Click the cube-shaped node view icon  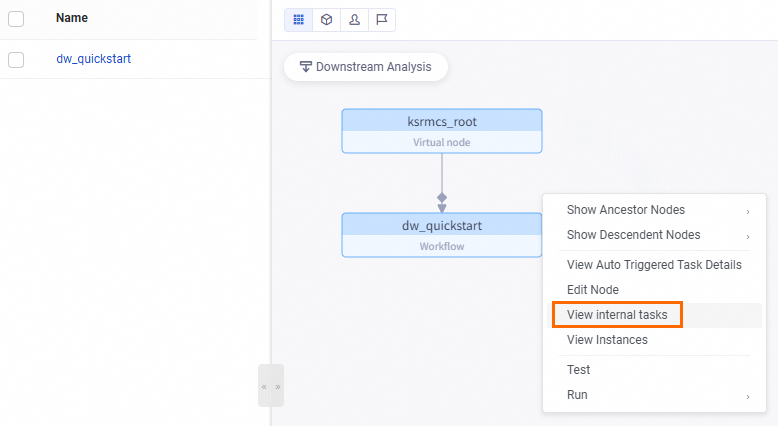326,20
